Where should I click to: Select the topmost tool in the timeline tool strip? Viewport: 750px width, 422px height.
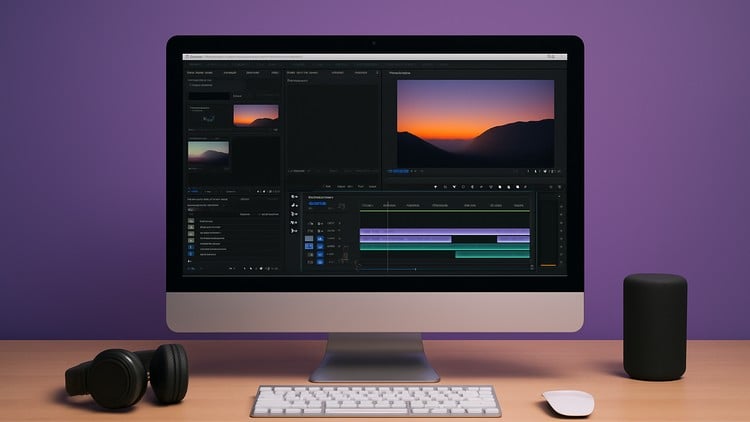294,198
